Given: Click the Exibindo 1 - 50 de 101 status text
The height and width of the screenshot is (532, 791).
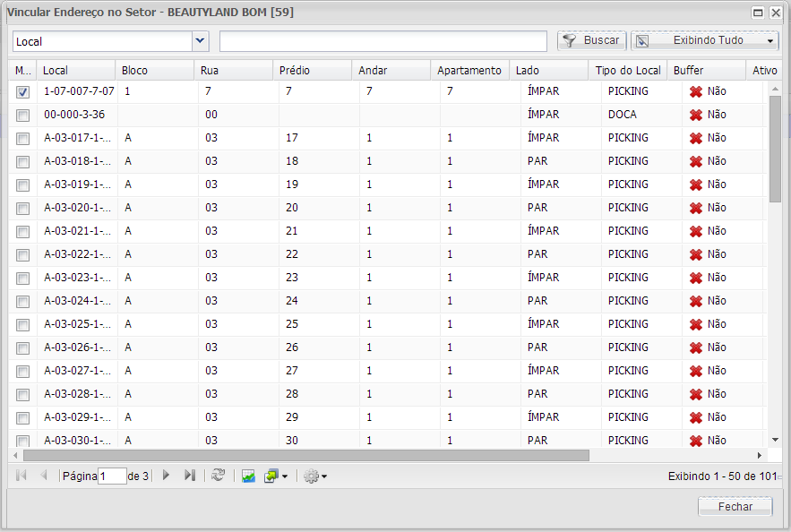Looking at the screenshot, I should (722, 476).
